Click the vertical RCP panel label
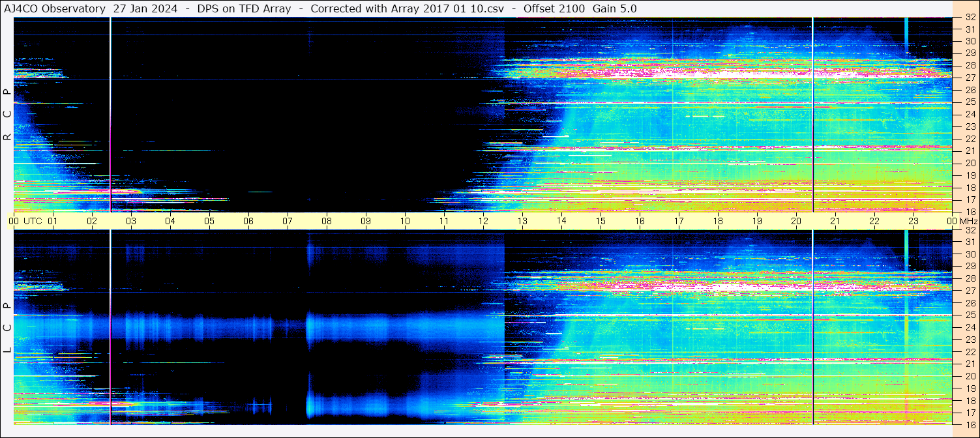The width and height of the screenshot is (980, 438). tap(7, 114)
